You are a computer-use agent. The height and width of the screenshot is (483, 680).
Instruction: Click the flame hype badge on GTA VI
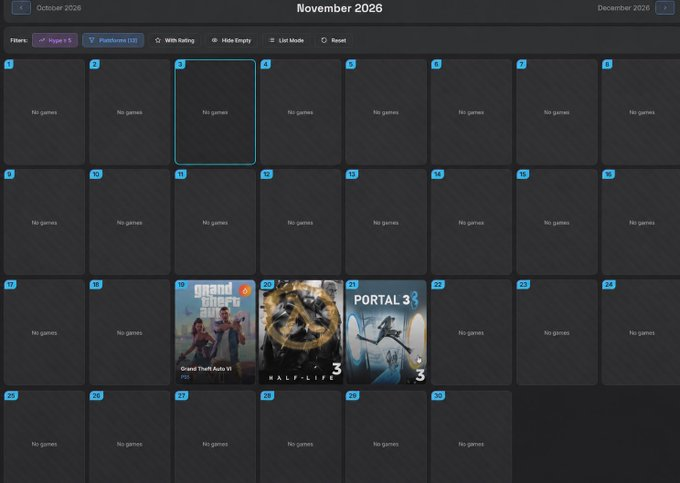click(245, 290)
